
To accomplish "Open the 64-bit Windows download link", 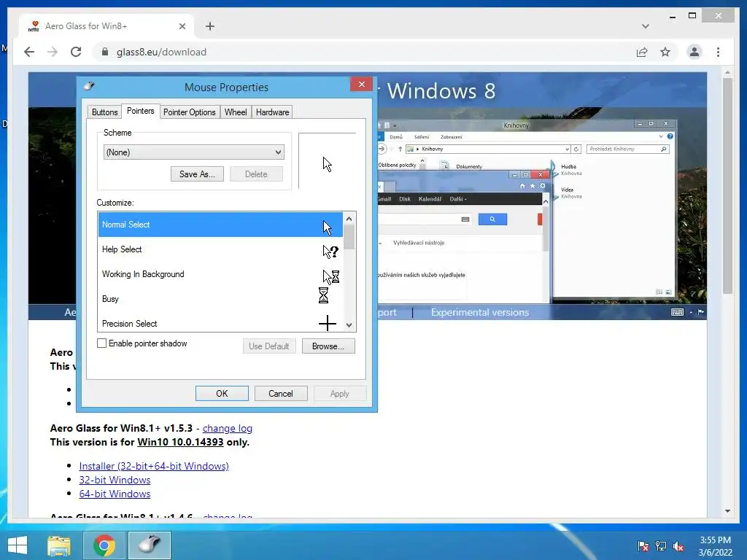I will 115,494.
